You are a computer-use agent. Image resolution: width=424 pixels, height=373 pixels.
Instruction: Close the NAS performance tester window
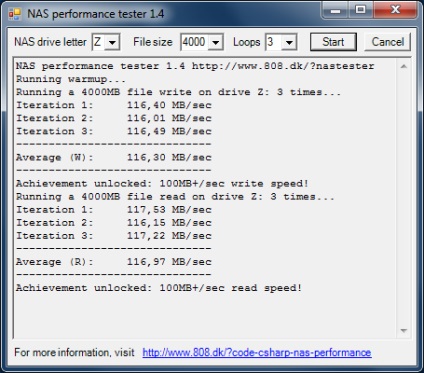pyautogui.click(x=395, y=11)
